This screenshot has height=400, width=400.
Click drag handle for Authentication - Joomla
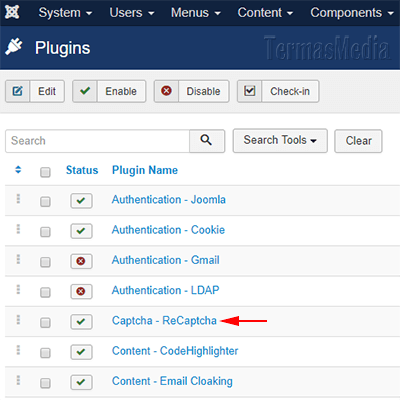(18, 199)
